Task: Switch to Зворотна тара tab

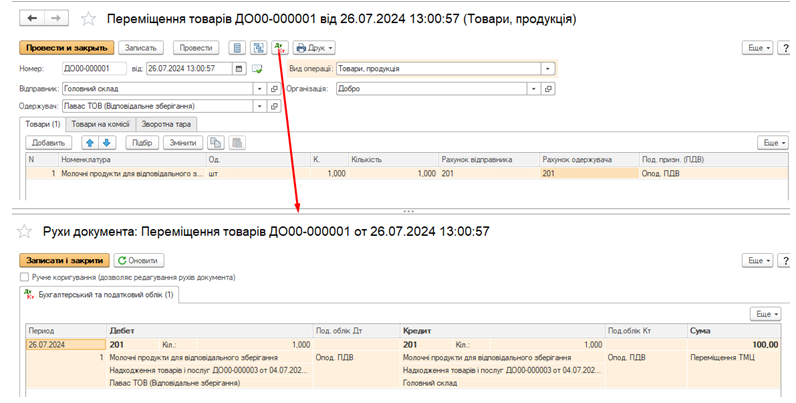Action: [x=166, y=124]
